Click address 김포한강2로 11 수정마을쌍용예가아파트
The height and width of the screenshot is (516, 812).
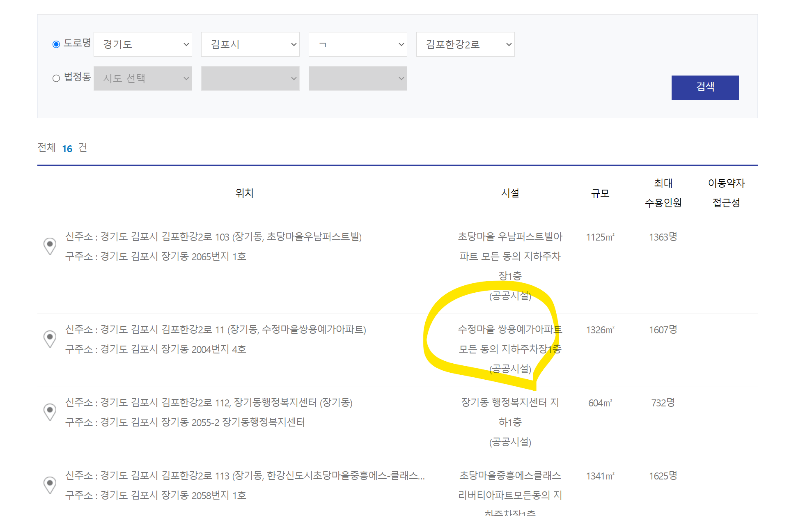click(216, 330)
